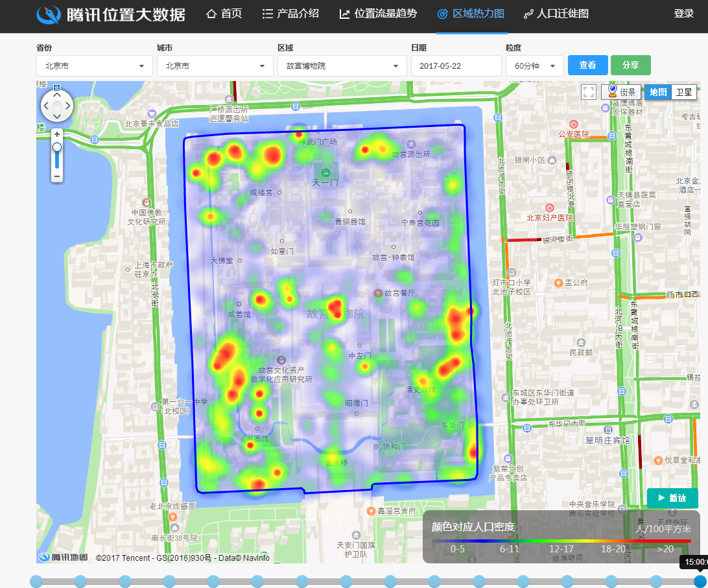Click the first timeline marker
Viewport: 708px width, 588px height.
point(36,582)
